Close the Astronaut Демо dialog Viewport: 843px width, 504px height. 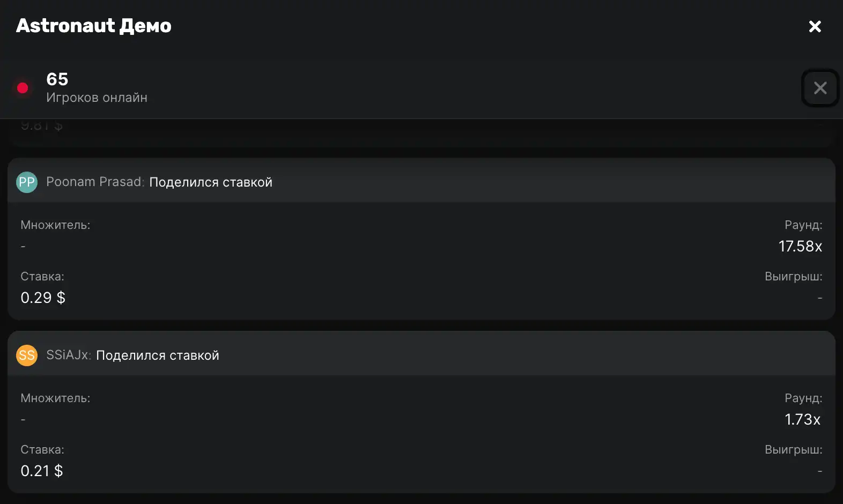pos(815,26)
